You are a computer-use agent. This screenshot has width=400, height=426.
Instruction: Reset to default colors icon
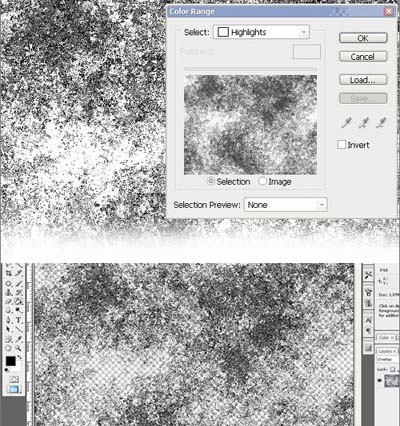pyautogui.click(x=6, y=370)
